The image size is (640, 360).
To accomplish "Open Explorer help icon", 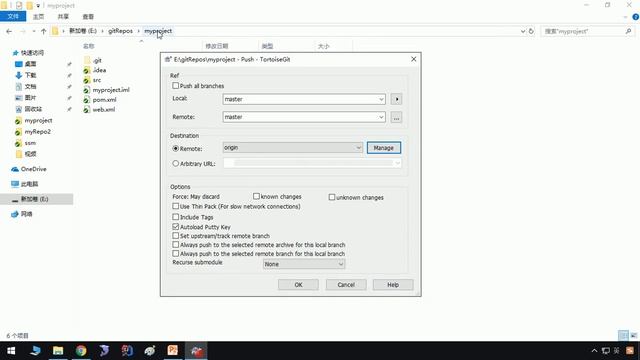I will (636, 17).
